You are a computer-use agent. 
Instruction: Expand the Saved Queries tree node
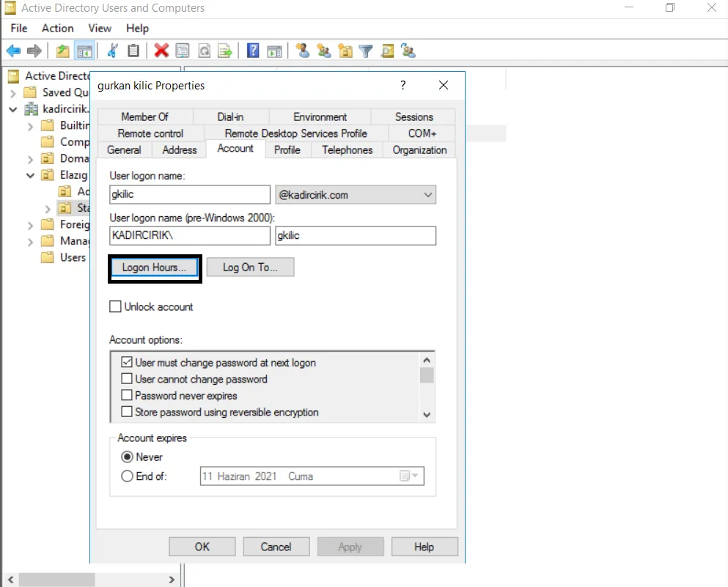13,93
